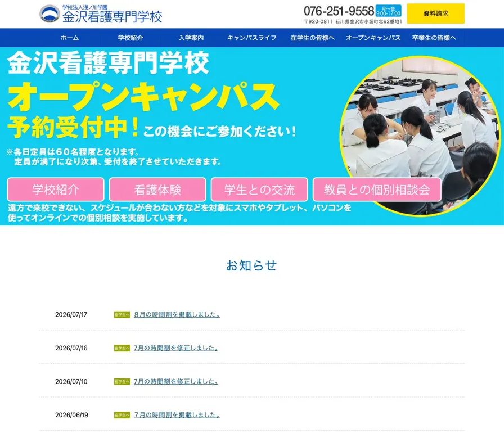Select 卒業生の皆様へ in the navigation bar

coord(434,38)
